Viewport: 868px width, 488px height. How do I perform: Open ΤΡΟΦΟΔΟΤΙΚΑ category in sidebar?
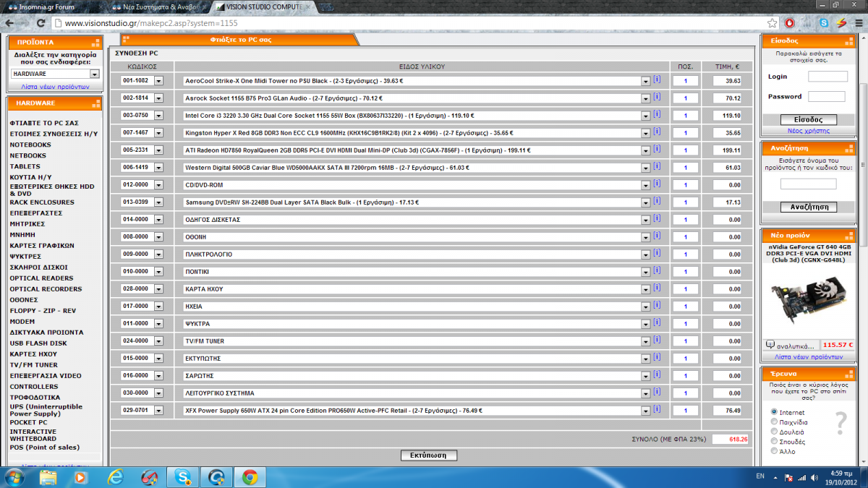click(35, 398)
